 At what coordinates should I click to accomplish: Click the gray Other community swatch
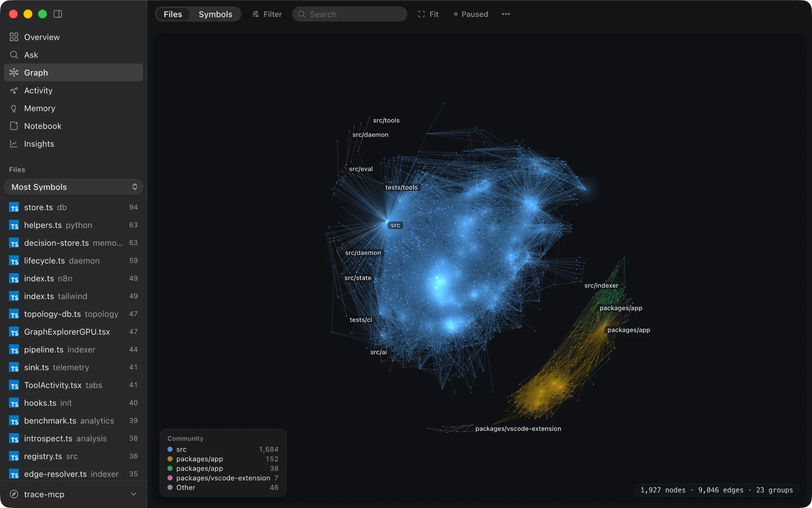170,487
